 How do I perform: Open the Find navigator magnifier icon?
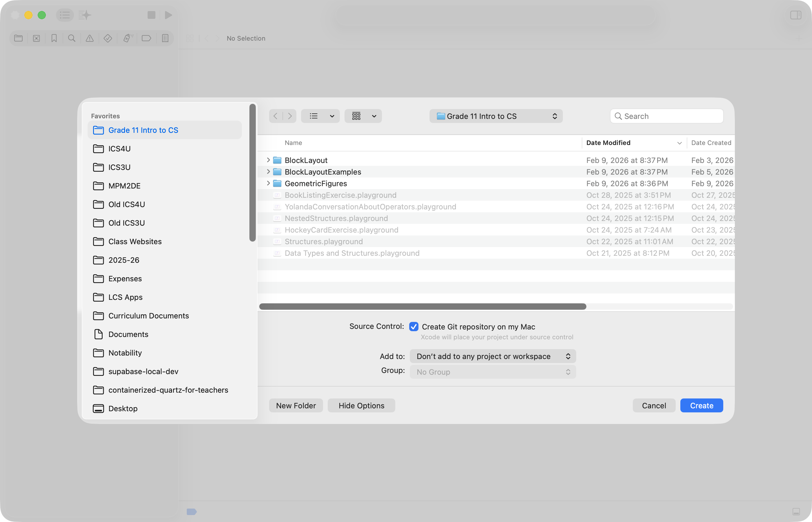click(72, 38)
